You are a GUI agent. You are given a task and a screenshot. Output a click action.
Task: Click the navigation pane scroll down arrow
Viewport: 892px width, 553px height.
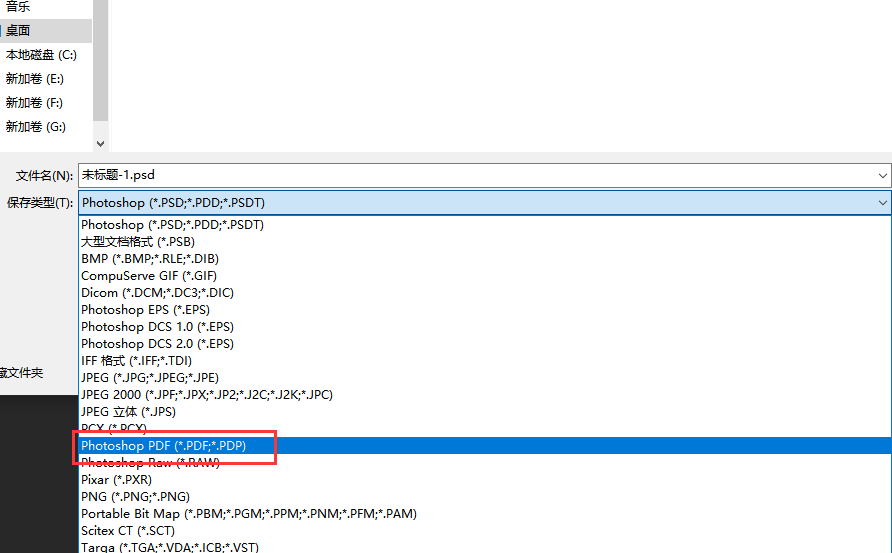101,144
